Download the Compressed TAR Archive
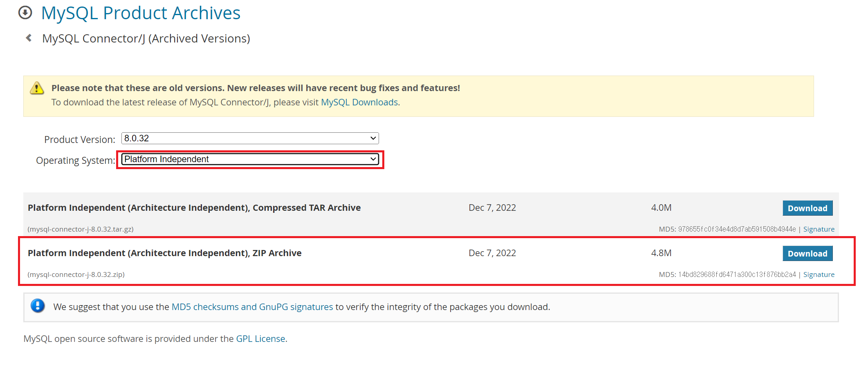 point(807,208)
